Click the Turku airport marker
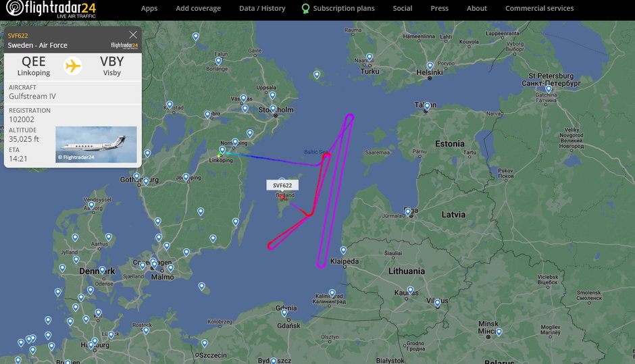The height and width of the screenshot is (364, 635). (370, 57)
